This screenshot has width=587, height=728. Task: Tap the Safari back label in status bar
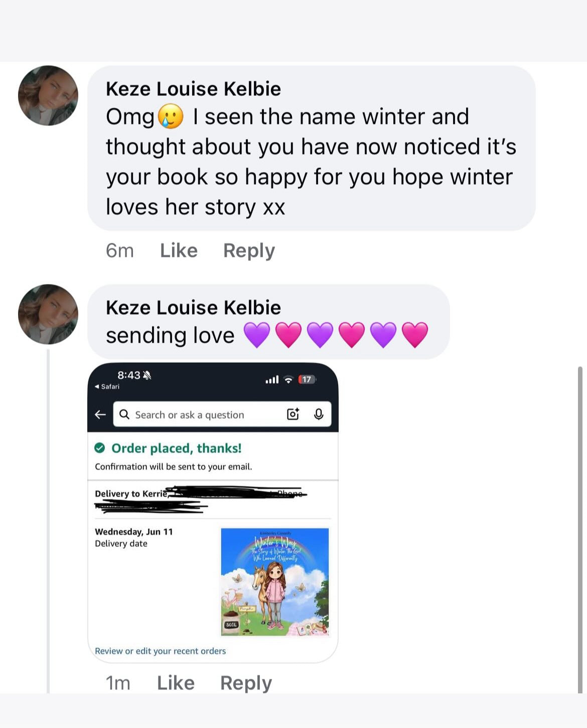coord(107,386)
